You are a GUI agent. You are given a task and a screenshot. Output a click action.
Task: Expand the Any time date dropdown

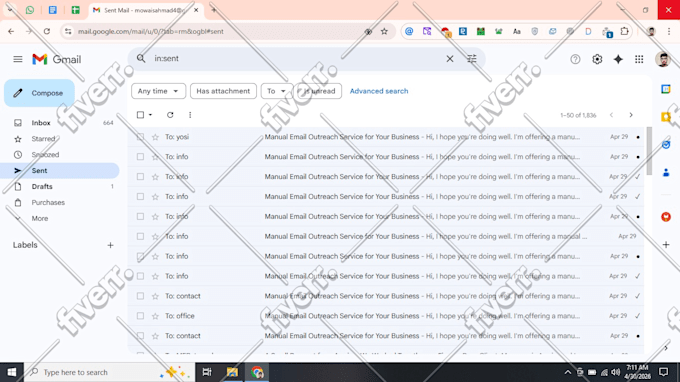[158, 91]
